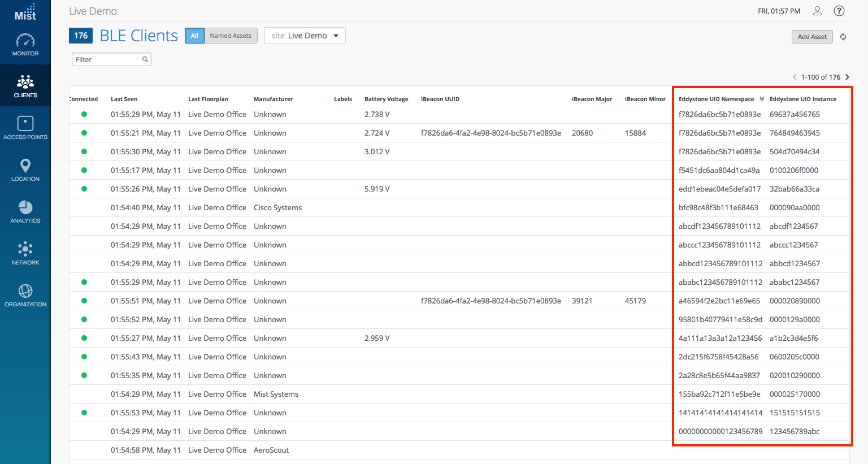This screenshot has height=464, width=868.
Task: Navigate to Network in sidebar
Action: (25, 254)
